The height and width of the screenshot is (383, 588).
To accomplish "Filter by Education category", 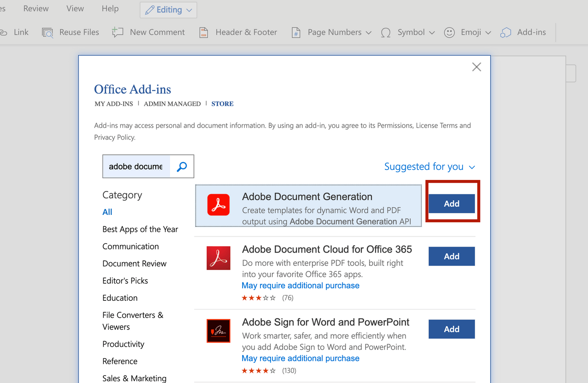I will 120,298.
